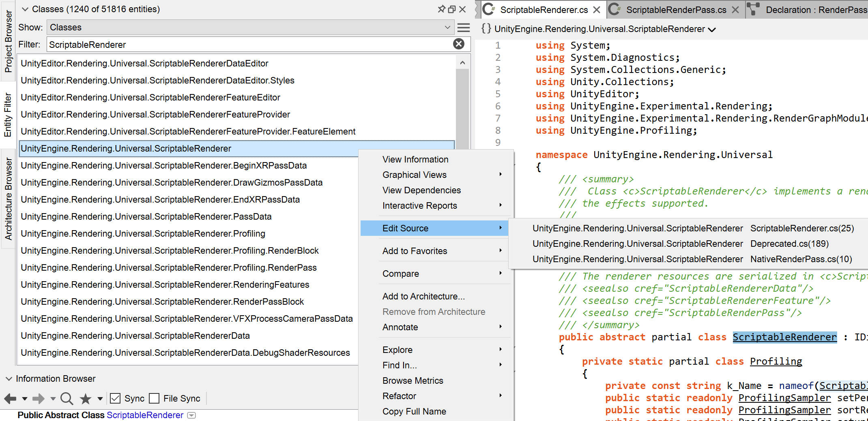Open the hamburger options menu beside Show
This screenshot has height=421, width=868.
pos(464,28)
